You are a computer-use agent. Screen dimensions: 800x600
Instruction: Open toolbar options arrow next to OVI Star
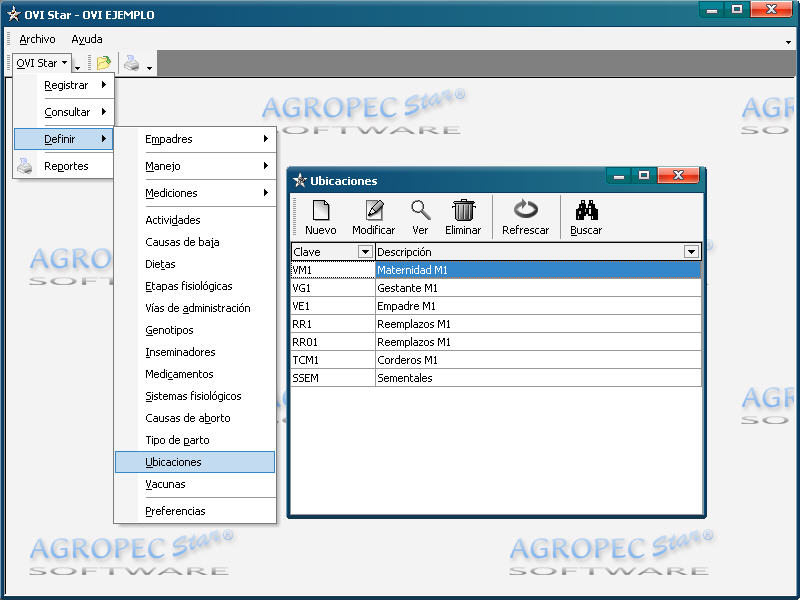(77, 68)
